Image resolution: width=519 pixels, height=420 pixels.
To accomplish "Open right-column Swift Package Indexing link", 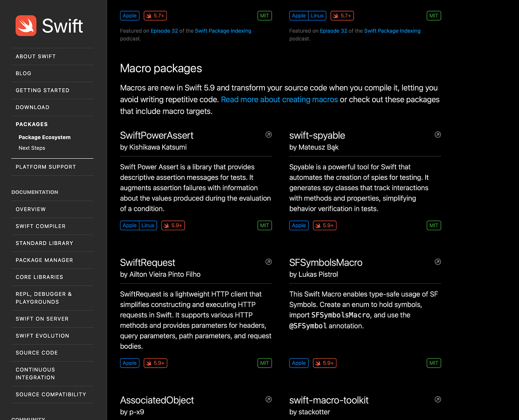I will point(392,31).
